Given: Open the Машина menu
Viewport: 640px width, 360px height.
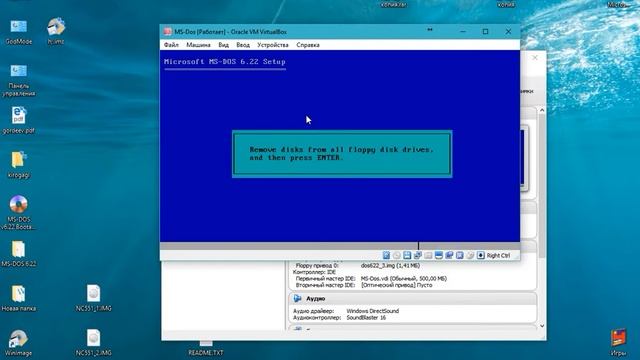Looking at the screenshot, I should click(x=198, y=45).
